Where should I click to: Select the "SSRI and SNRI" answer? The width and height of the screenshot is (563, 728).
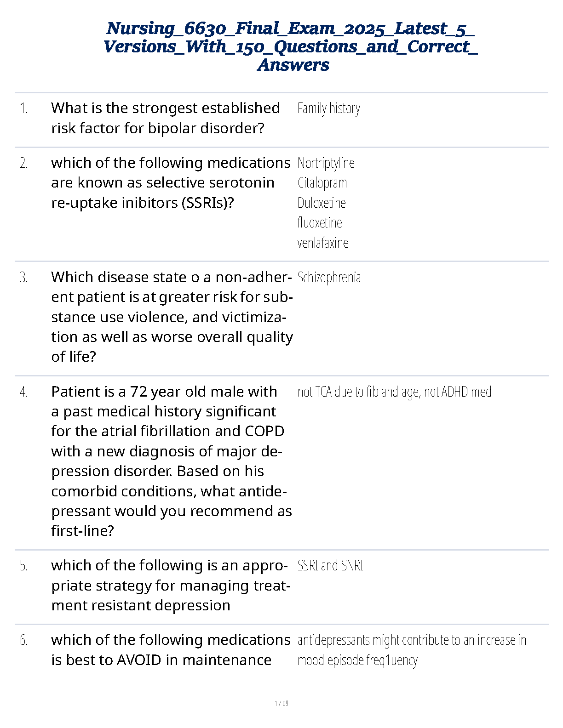[330, 566]
